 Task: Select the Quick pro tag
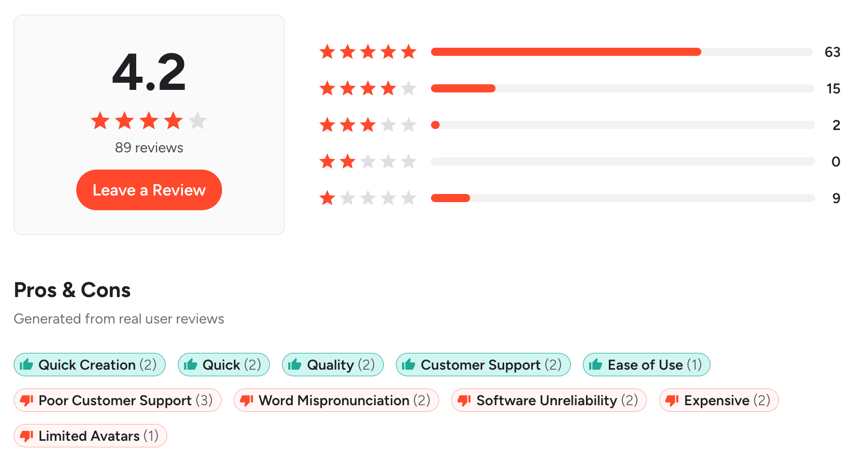coord(224,365)
